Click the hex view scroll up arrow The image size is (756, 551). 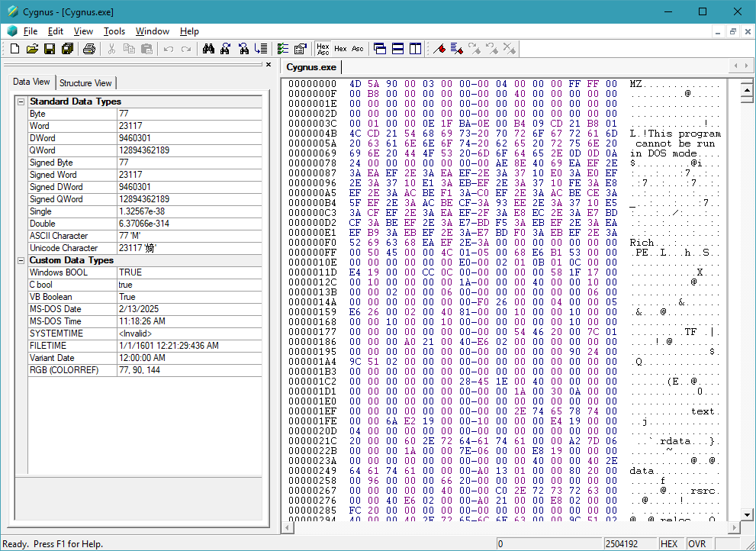point(747,90)
